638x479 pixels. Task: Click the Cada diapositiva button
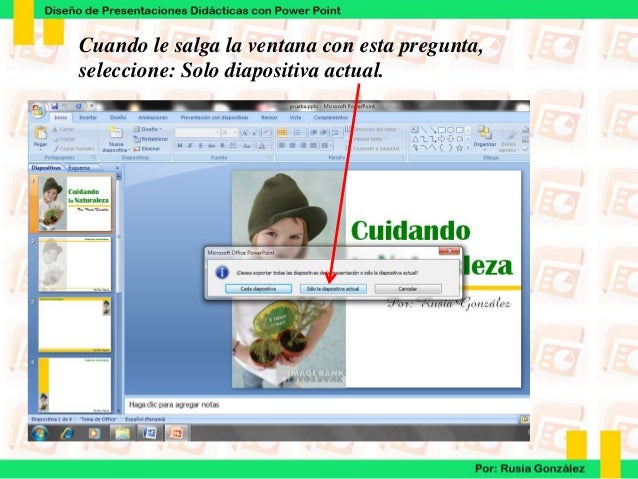(x=258, y=289)
